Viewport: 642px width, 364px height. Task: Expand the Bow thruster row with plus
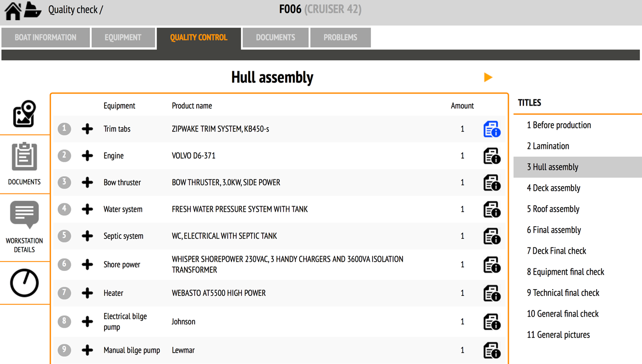click(87, 183)
